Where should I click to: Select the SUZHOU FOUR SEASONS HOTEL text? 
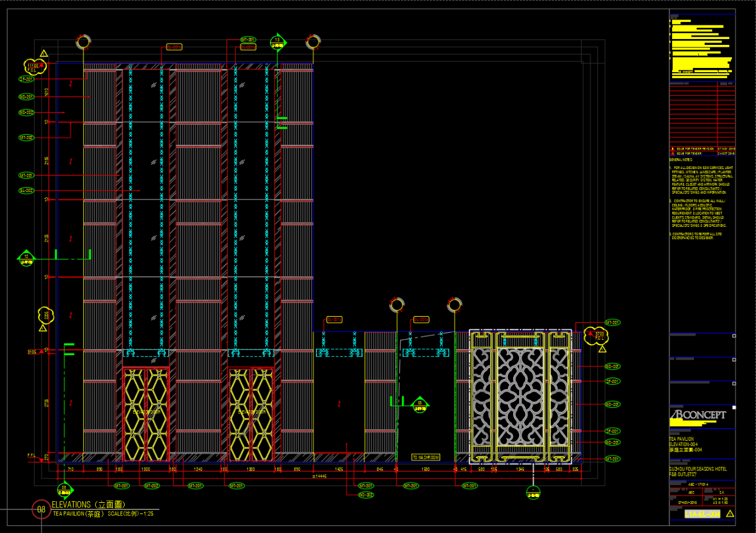[x=699, y=469]
